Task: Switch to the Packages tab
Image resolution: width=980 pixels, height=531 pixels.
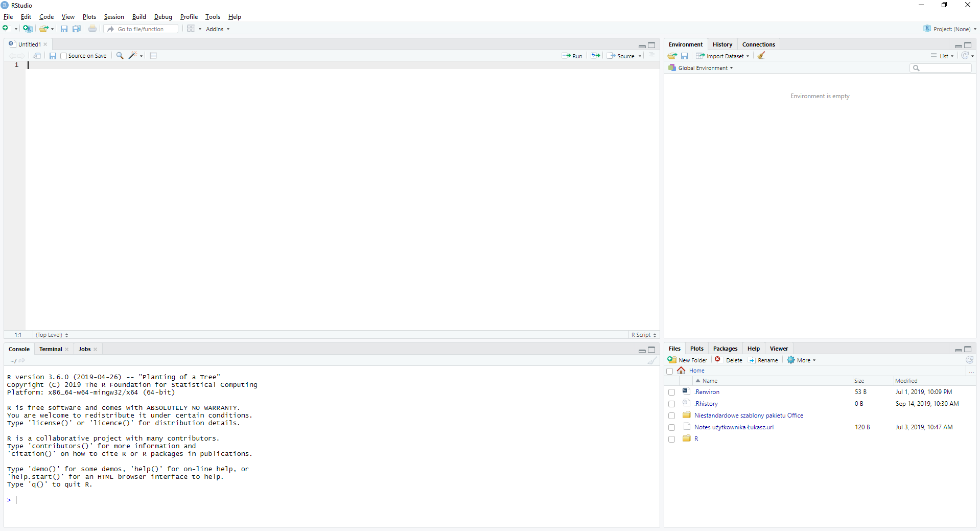Action: tap(725, 349)
